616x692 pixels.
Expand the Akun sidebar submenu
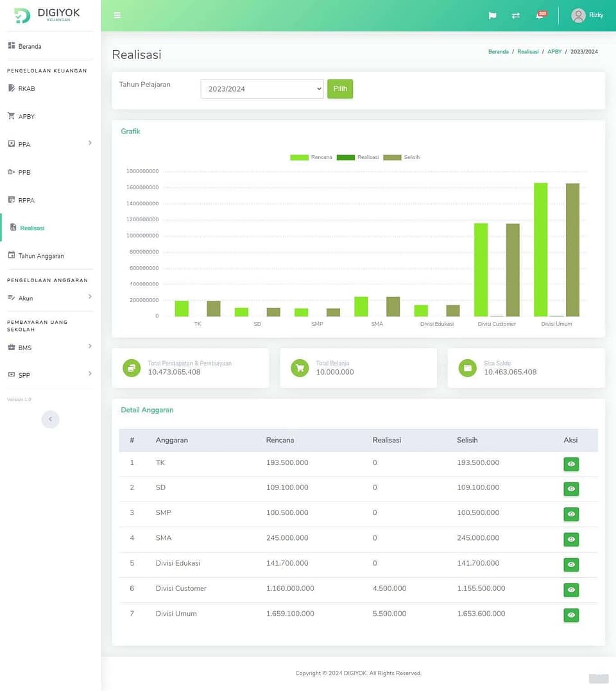click(x=90, y=296)
